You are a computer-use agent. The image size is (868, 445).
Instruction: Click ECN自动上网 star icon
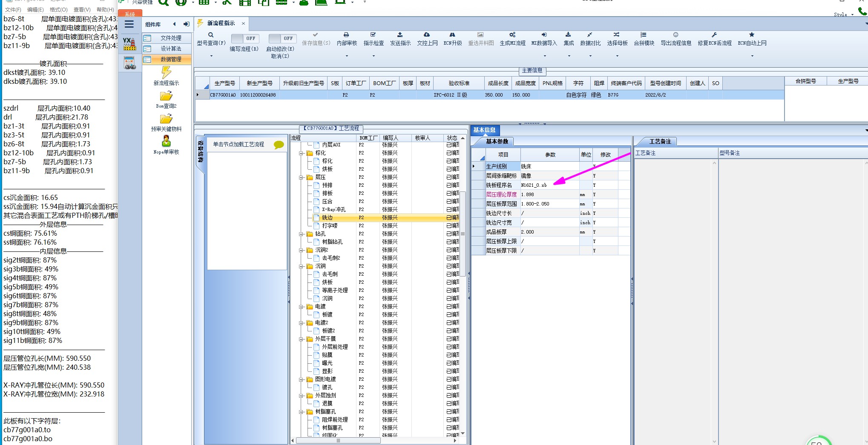coord(752,35)
